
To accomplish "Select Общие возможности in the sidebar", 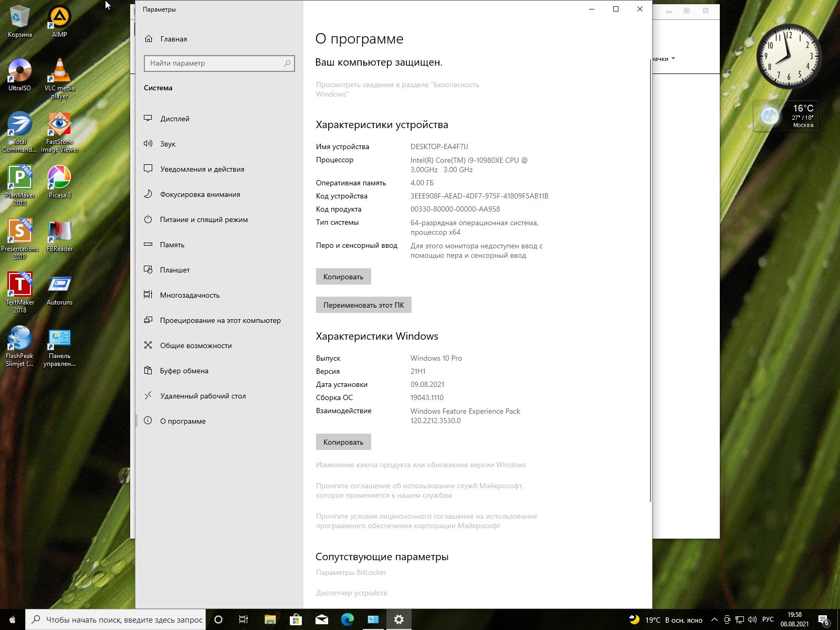I will (x=219, y=345).
